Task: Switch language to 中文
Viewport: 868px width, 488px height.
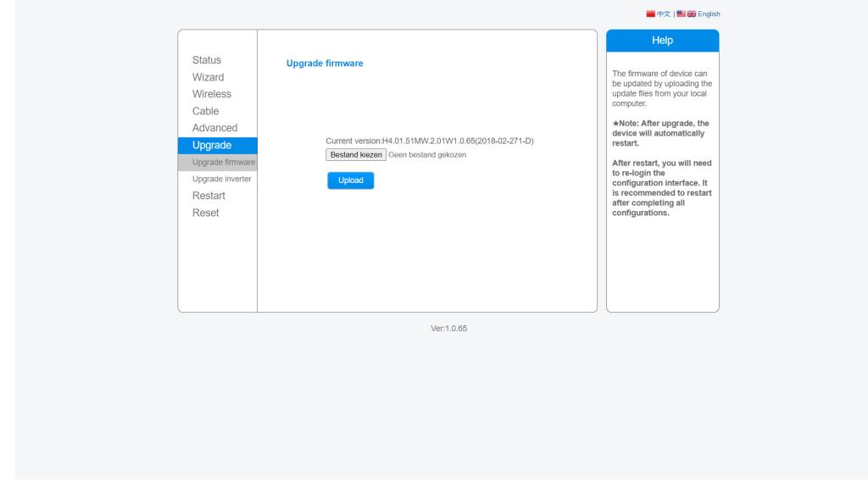Action: pyautogui.click(x=664, y=14)
